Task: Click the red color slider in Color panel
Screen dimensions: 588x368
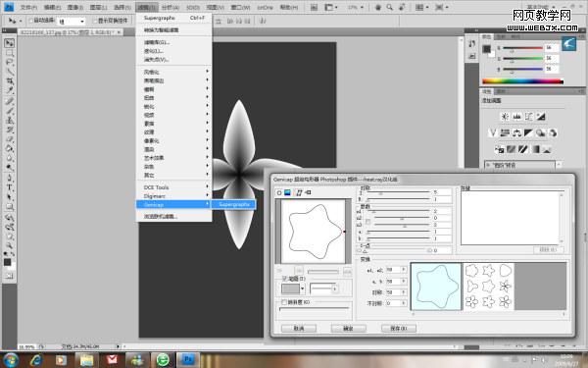Action: (x=522, y=48)
